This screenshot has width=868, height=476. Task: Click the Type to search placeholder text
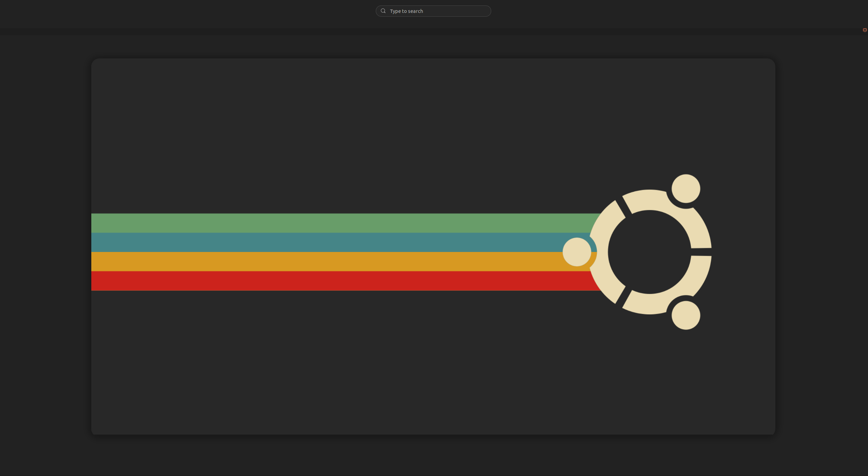406,11
